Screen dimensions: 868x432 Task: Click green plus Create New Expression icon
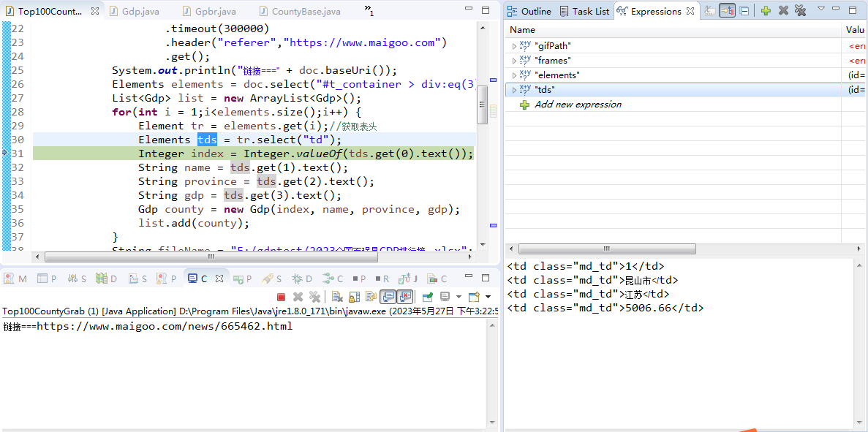tap(766, 10)
